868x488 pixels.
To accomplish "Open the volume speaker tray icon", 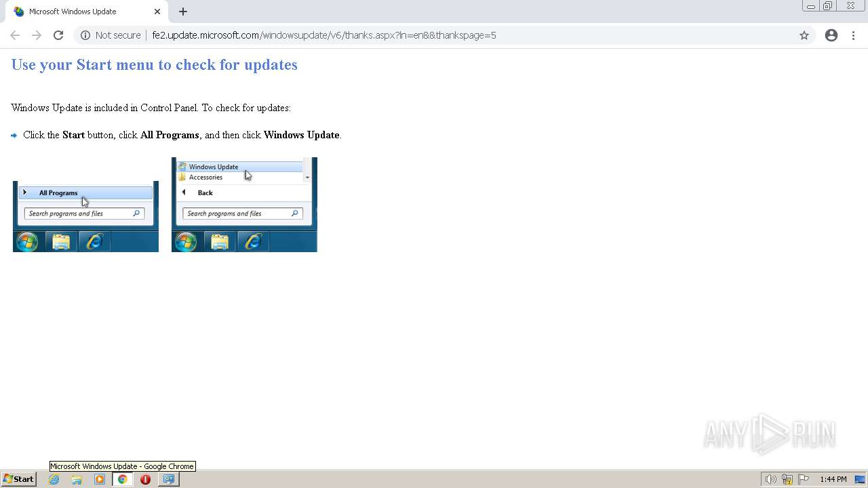I will click(770, 479).
